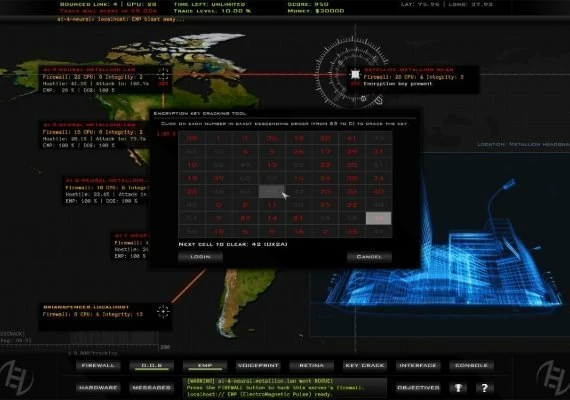The height and width of the screenshot is (400, 570).
Task: Click the Metallion headquarters location label
Action: click(x=523, y=145)
